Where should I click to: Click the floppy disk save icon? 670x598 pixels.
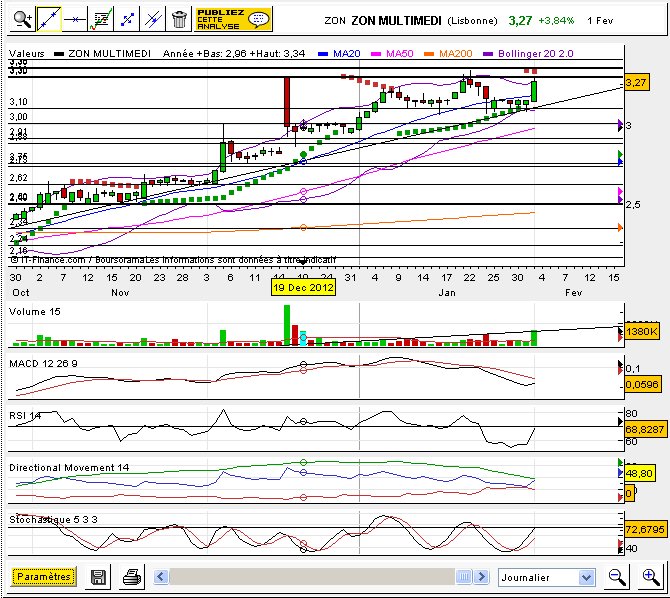[98, 577]
